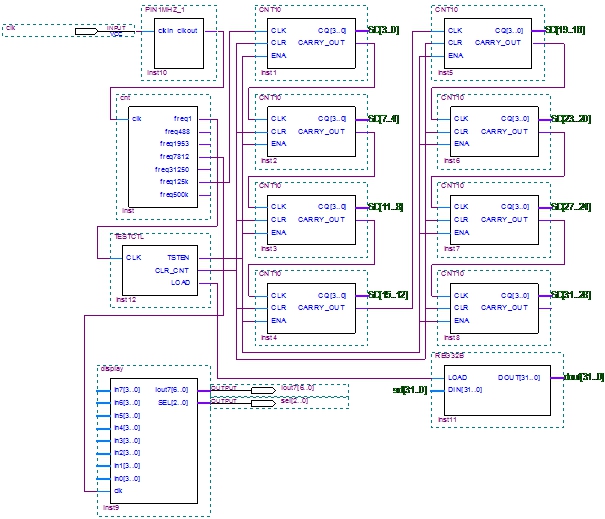This screenshot has width=605, height=519.
Task: Click the SD[3..0] bus label
Action: (x=384, y=30)
